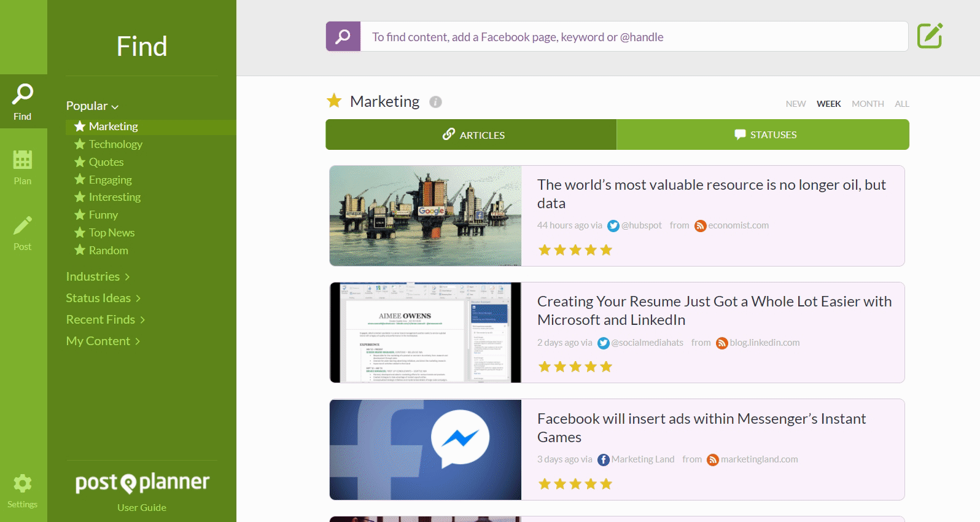The width and height of the screenshot is (980, 522).
Task: Click the Twitter icon next to @hubspot
Action: coord(613,226)
